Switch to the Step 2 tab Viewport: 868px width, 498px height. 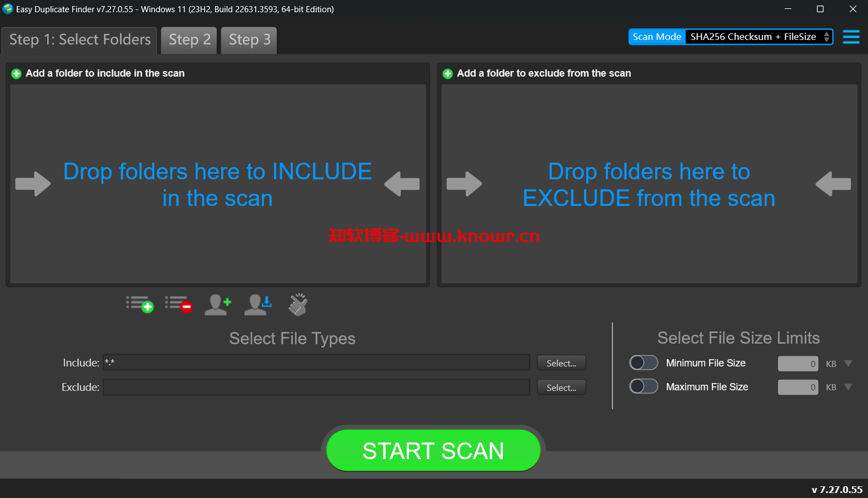coord(189,40)
